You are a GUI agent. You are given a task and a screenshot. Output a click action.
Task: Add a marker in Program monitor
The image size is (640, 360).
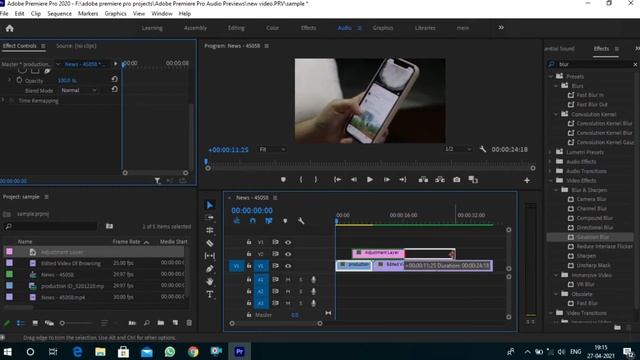pyautogui.click(x=283, y=180)
